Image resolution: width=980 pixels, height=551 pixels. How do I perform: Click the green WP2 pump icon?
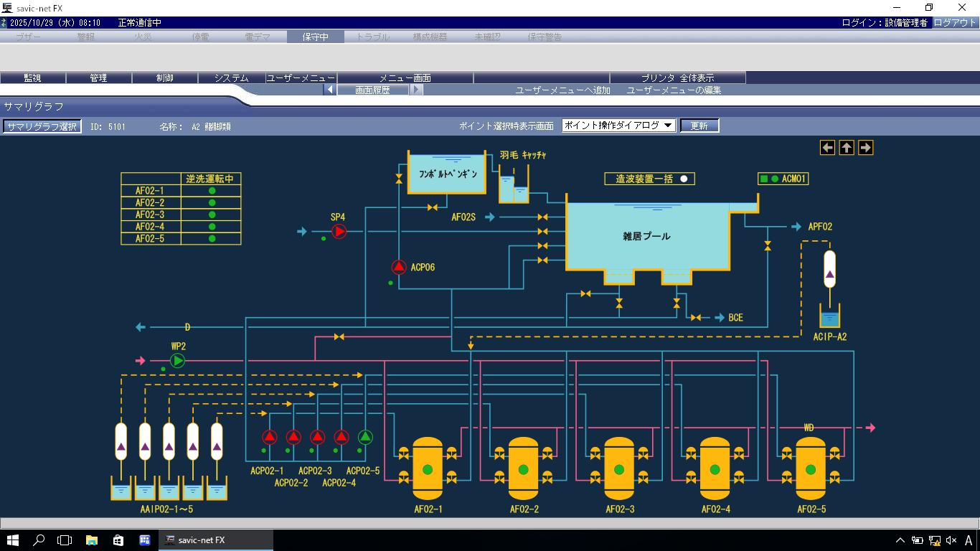(x=178, y=360)
